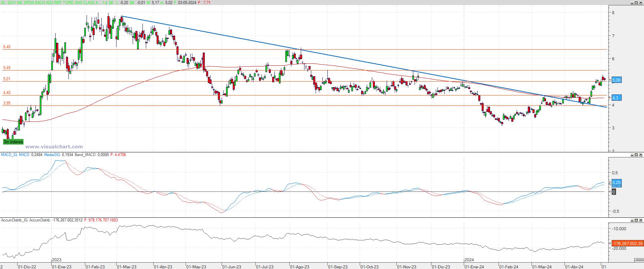Click the 01-Mar-24 date axis label
644x269 pixels.
pyautogui.click(x=542, y=267)
